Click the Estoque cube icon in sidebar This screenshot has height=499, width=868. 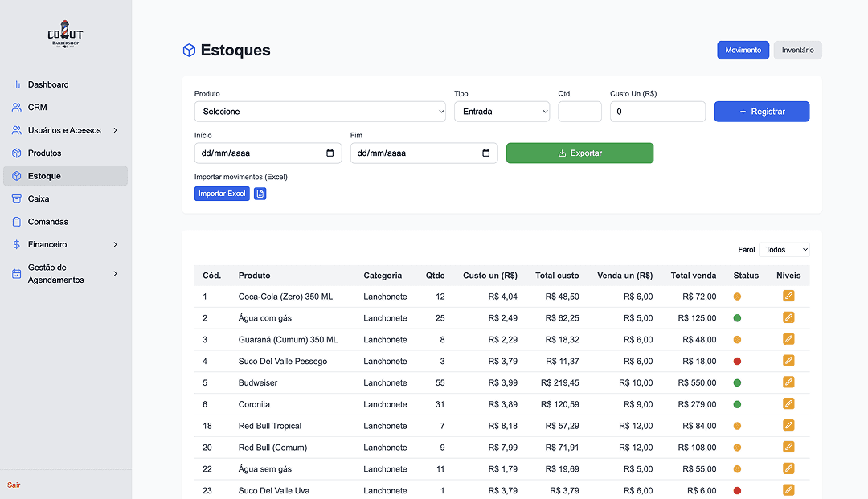point(17,176)
